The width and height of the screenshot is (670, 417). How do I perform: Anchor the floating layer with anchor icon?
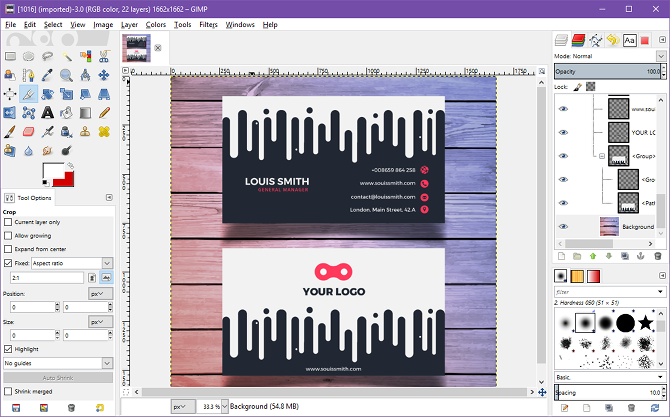(x=641, y=256)
